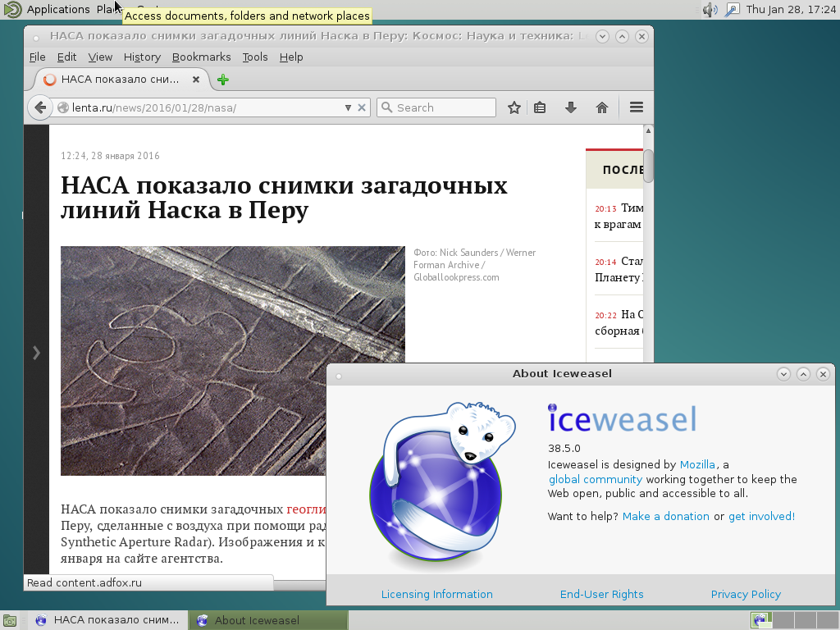Click the page's vertical scrollbar handle
This screenshot has height=630, width=840.
(x=648, y=165)
